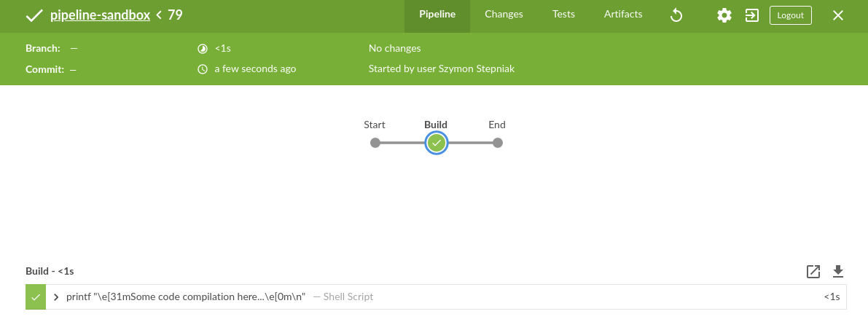Screen dimensions: 868x330
Task: Open the pipeline-sandbox link
Action: tap(101, 15)
